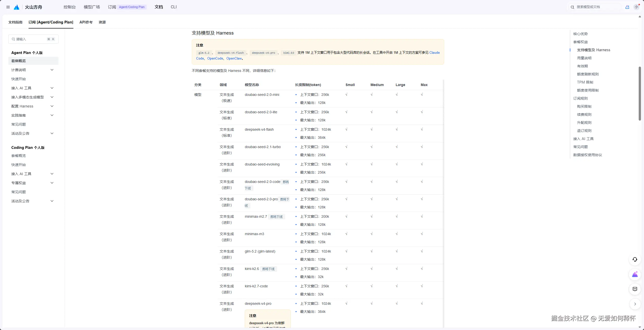Jump to 核心优势 in the page outline
This screenshot has width=644, height=330.
click(x=580, y=34)
